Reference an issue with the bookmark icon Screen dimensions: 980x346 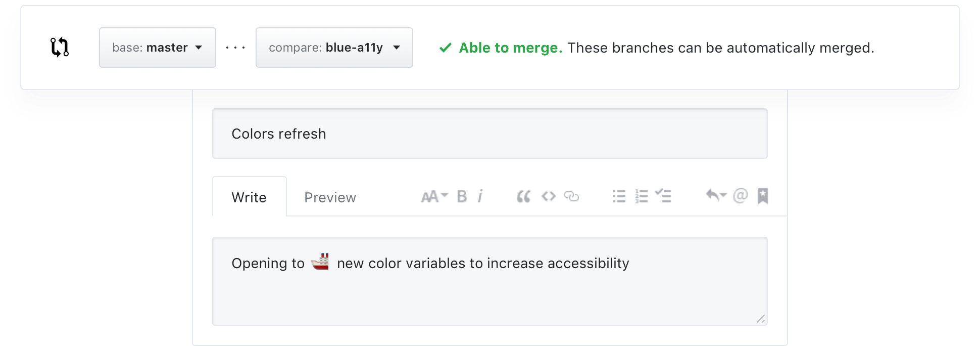tap(763, 196)
